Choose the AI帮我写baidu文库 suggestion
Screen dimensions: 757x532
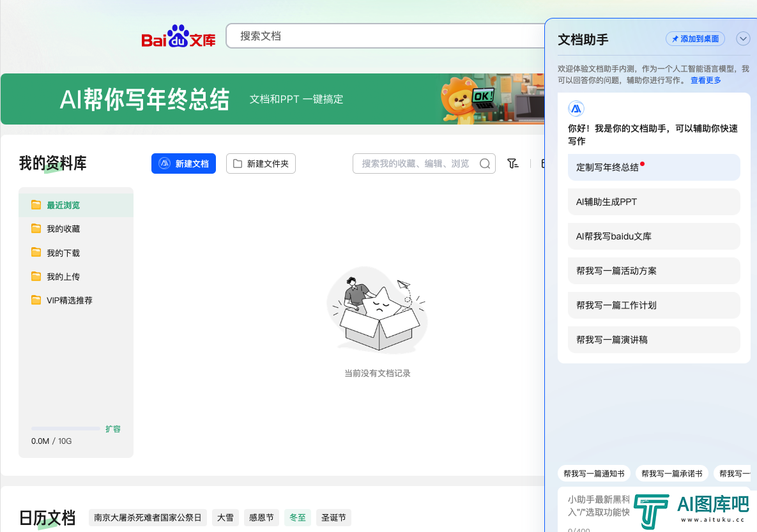click(x=654, y=236)
